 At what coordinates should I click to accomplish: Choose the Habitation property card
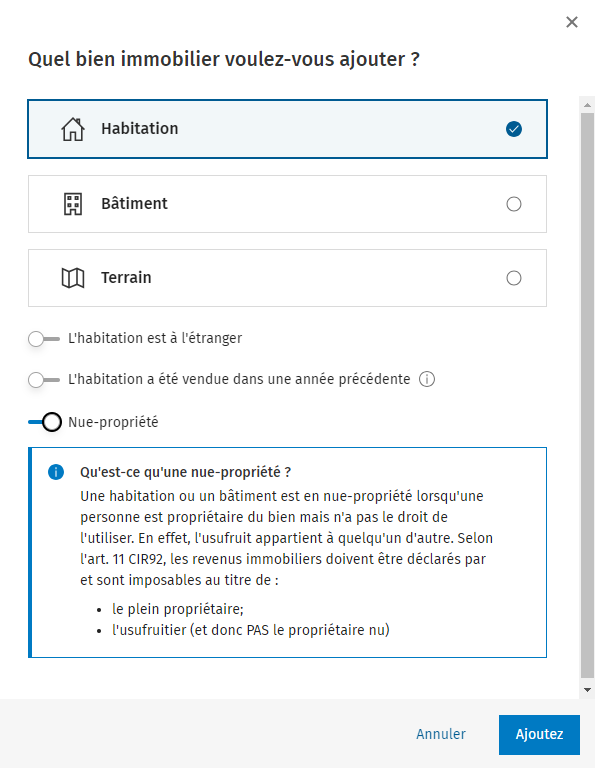pyautogui.click(x=287, y=129)
